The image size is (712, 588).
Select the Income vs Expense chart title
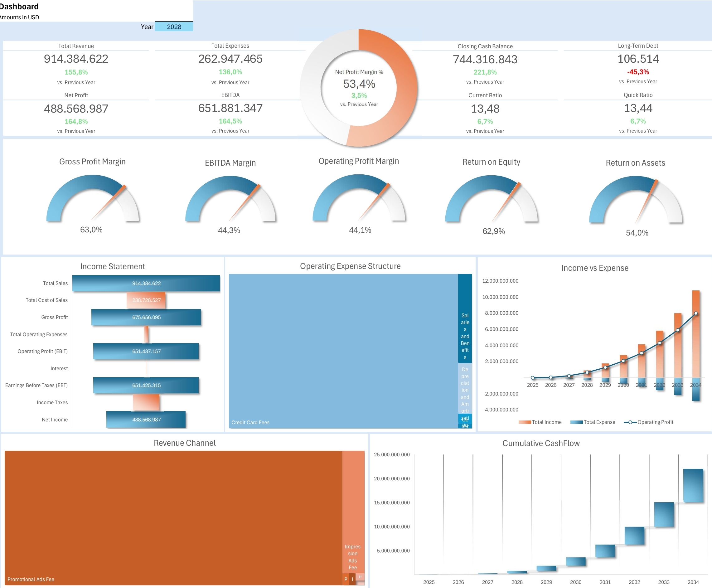coord(595,268)
